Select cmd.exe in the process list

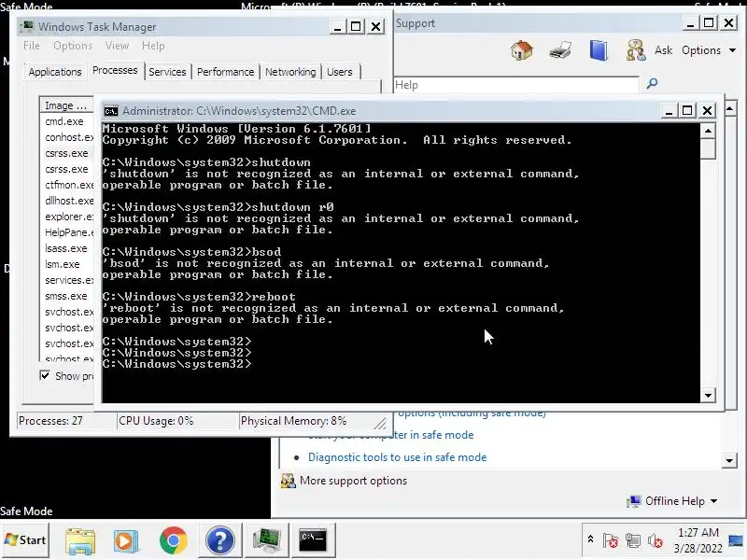66,121
